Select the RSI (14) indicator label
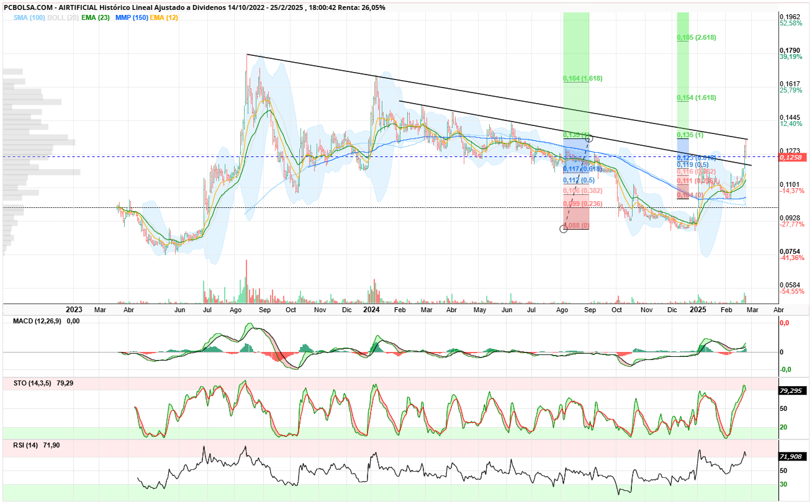 pos(27,445)
